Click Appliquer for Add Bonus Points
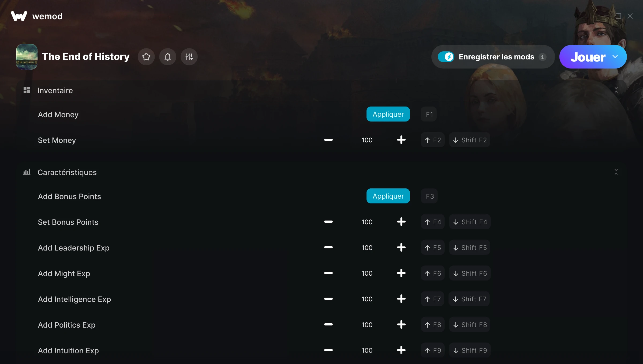 pyautogui.click(x=388, y=196)
